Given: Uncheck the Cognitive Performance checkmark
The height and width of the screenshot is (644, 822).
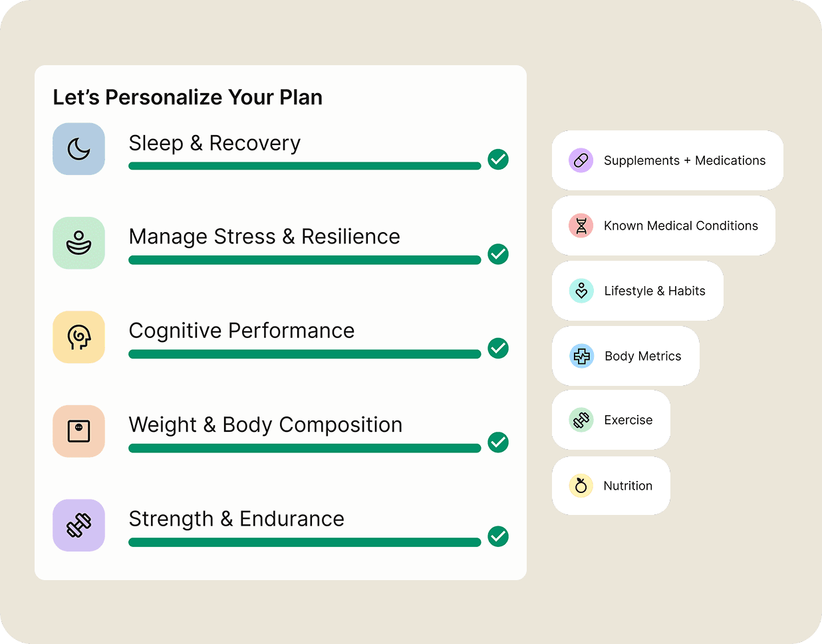Looking at the screenshot, I should (498, 348).
